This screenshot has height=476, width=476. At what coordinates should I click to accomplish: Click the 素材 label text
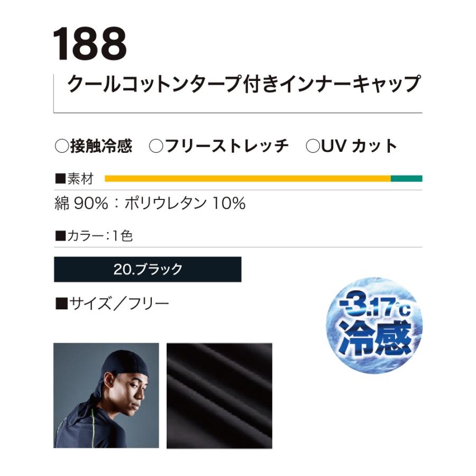point(80,179)
